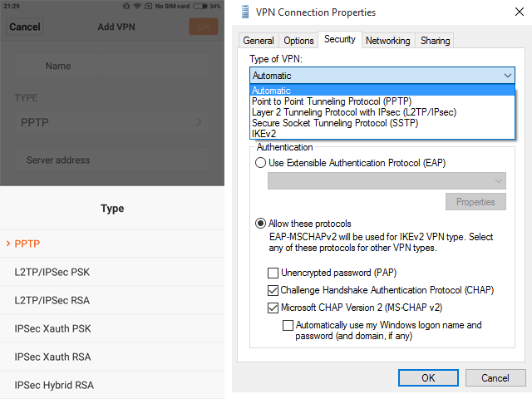Tap Cancel on the Add VPN screen
The width and height of the screenshot is (532, 399).
(25, 27)
